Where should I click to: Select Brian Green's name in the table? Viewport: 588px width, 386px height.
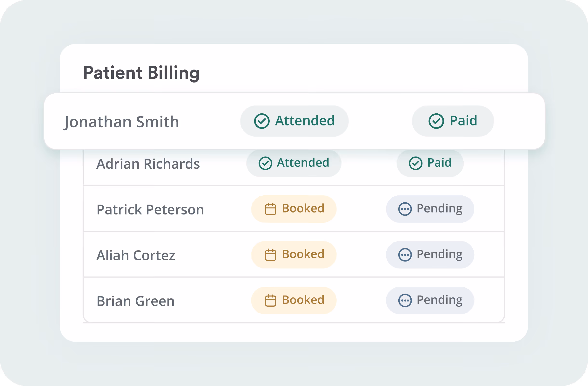pyautogui.click(x=135, y=301)
